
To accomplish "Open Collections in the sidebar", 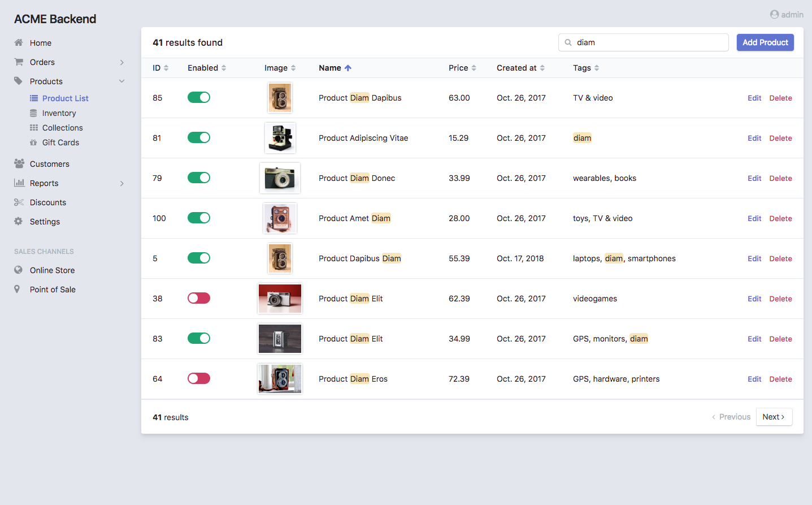I will point(62,128).
